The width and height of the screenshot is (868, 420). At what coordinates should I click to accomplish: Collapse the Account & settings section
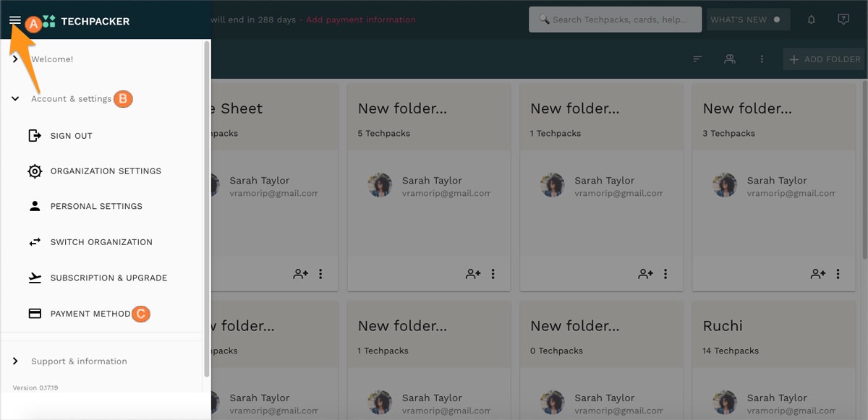[x=71, y=98]
